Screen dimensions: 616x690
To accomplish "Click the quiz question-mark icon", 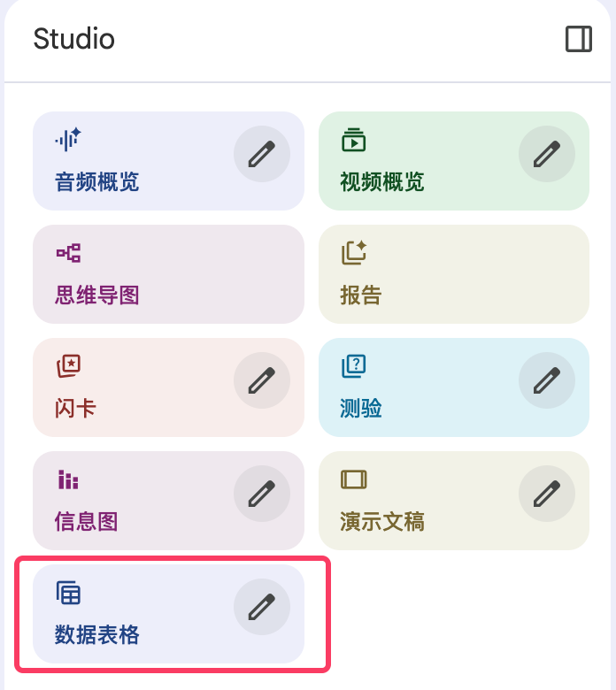I will [x=353, y=365].
